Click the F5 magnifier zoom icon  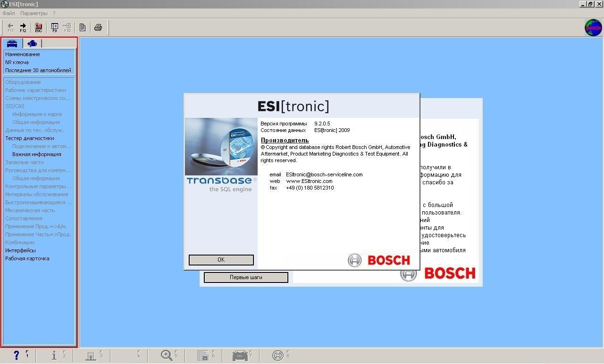coord(166,356)
